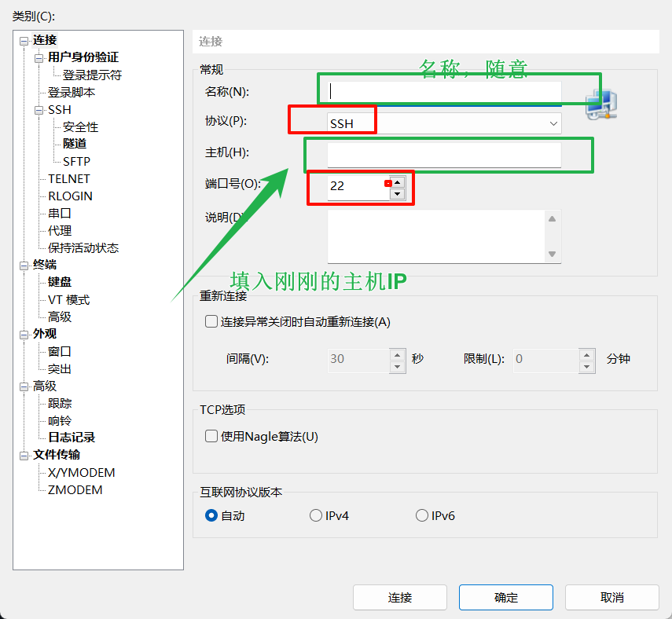672x619 pixels.
Task: Enable 连接异常关闭时自动重新连接 checkbox
Action: (211, 321)
